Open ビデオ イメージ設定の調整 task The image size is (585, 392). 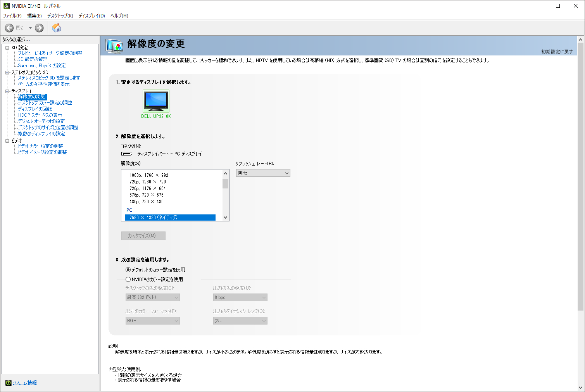tap(42, 152)
